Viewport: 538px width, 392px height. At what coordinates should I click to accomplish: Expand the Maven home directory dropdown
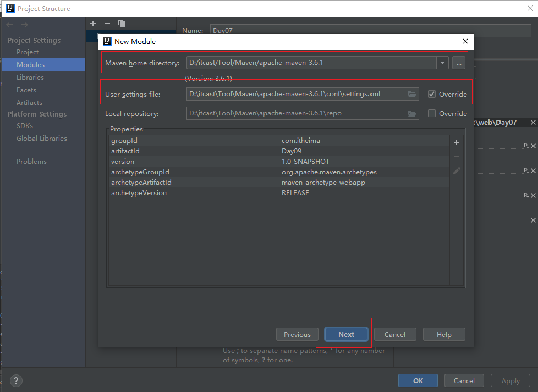[443, 63]
